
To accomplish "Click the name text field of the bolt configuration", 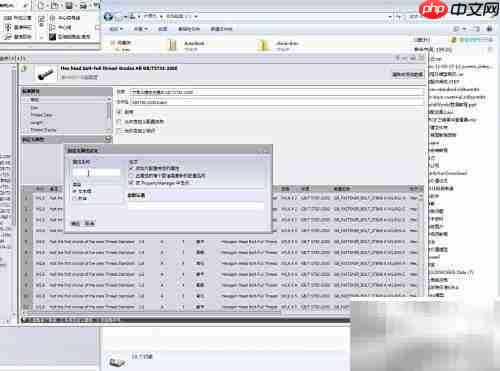I will pyautogui.click(x=277, y=92).
